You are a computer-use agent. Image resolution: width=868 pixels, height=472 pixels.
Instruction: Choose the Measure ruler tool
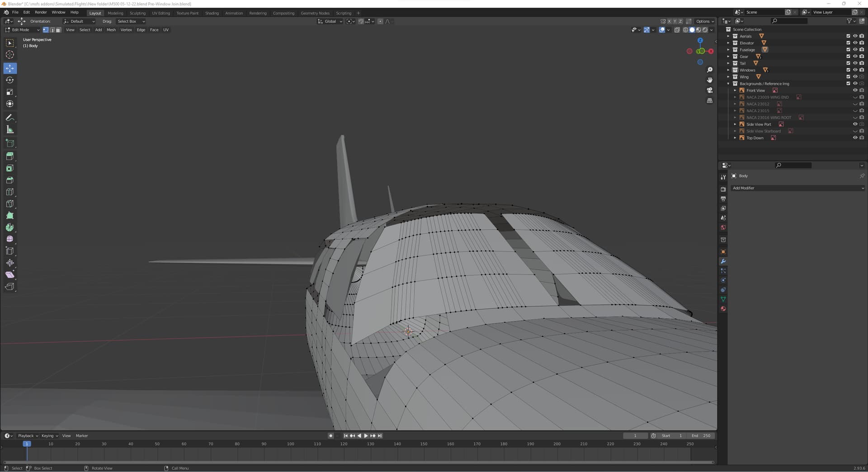(x=10, y=130)
